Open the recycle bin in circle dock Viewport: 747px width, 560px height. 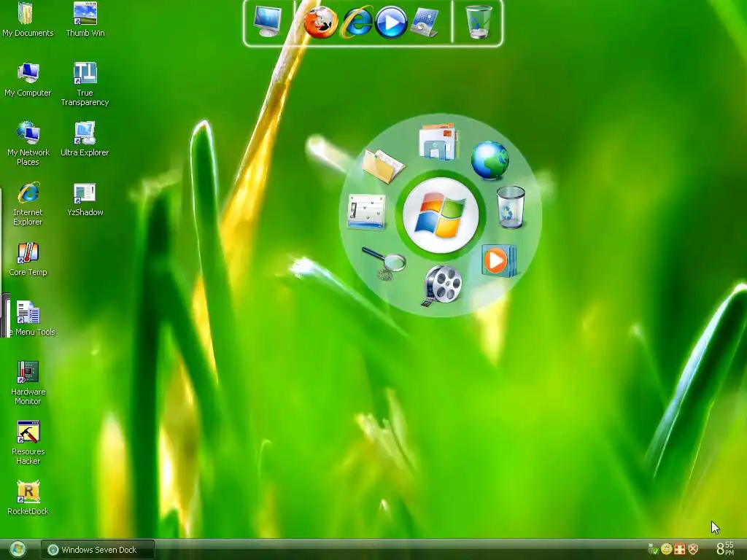coord(510,207)
